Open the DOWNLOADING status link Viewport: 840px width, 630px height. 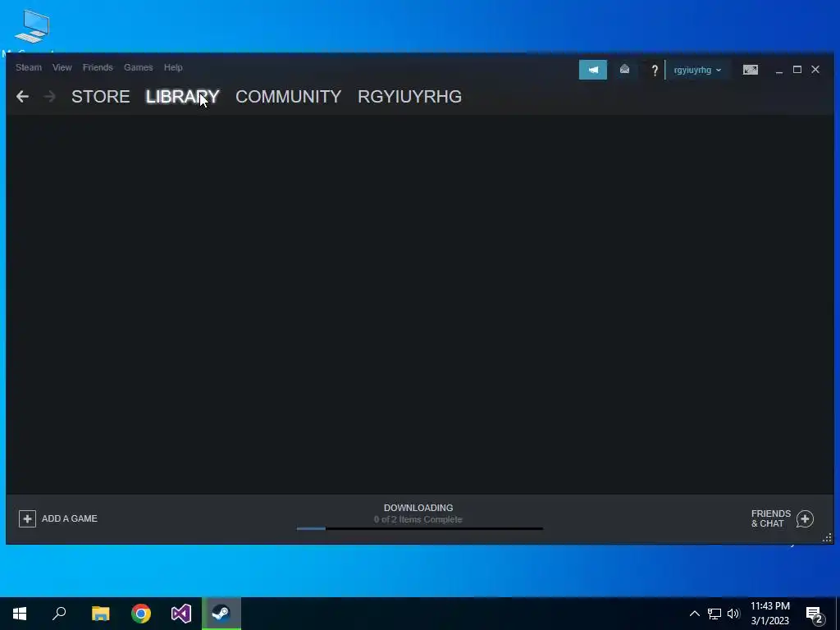tap(418, 508)
